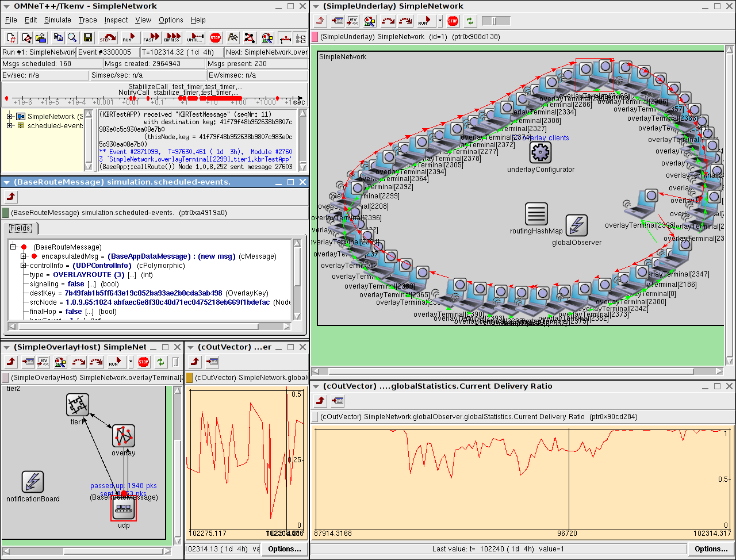Open the Inspect menu

pyautogui.click(x=116, y=20)
